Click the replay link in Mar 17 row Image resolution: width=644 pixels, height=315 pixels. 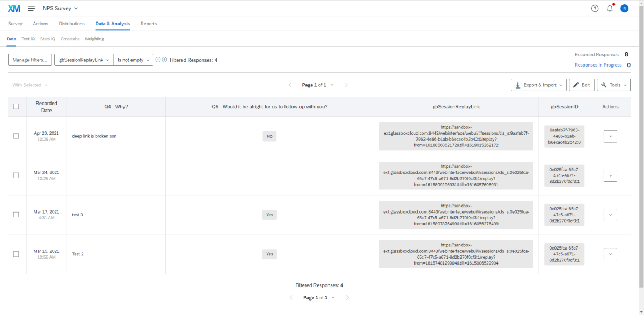(x=456, y=215)
